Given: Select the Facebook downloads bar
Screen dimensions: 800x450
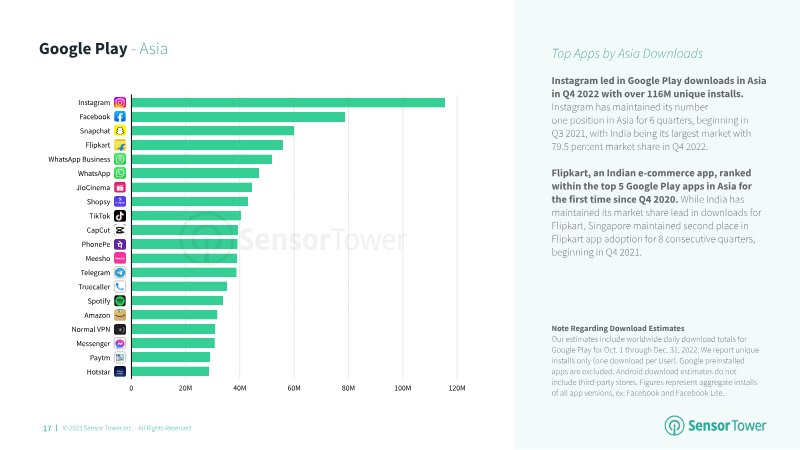Looking at the screenshot, I should coord(238,117).
